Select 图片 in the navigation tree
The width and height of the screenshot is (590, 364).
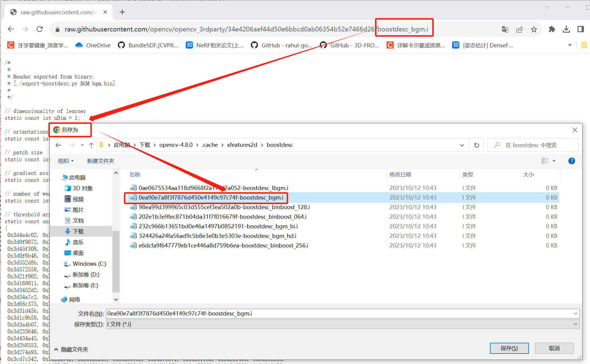(74, 210)
